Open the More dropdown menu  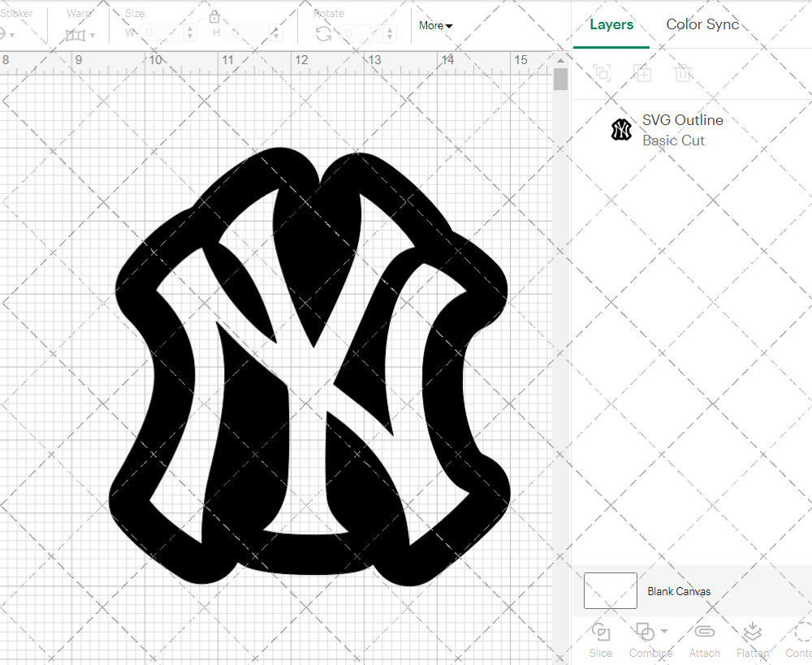pyautogui.click(x=435, y=26)
